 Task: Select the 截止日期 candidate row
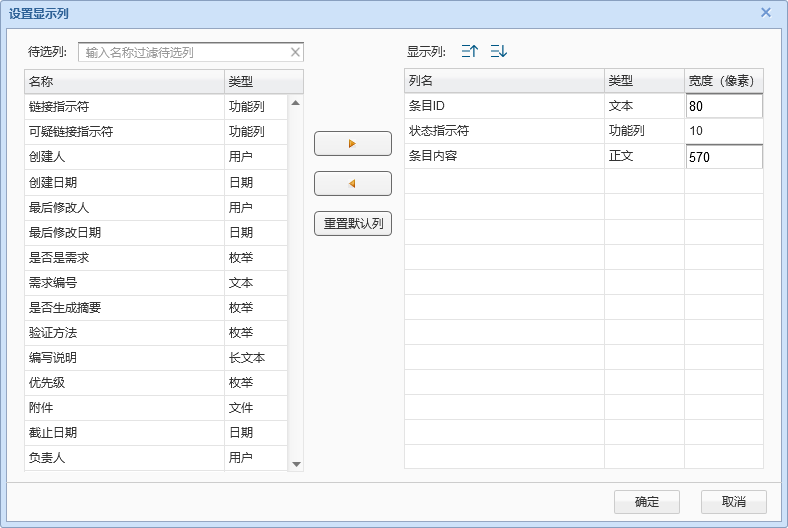click(x=125, y=433)
